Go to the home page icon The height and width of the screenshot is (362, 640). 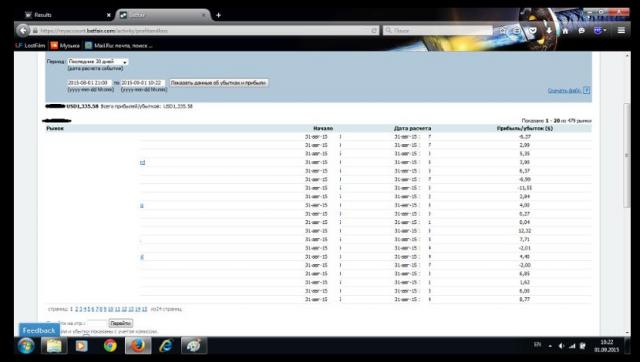pos(565,30)
